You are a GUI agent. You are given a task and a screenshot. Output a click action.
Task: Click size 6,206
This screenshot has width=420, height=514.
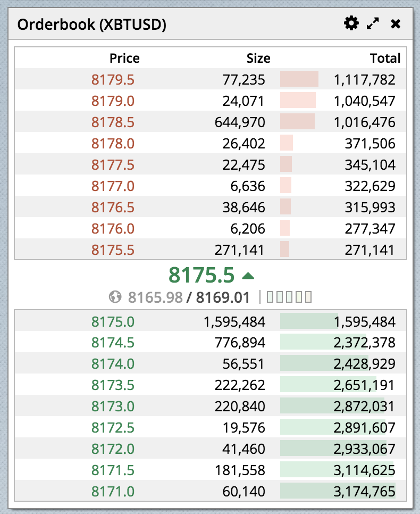[x=248, y=229]
